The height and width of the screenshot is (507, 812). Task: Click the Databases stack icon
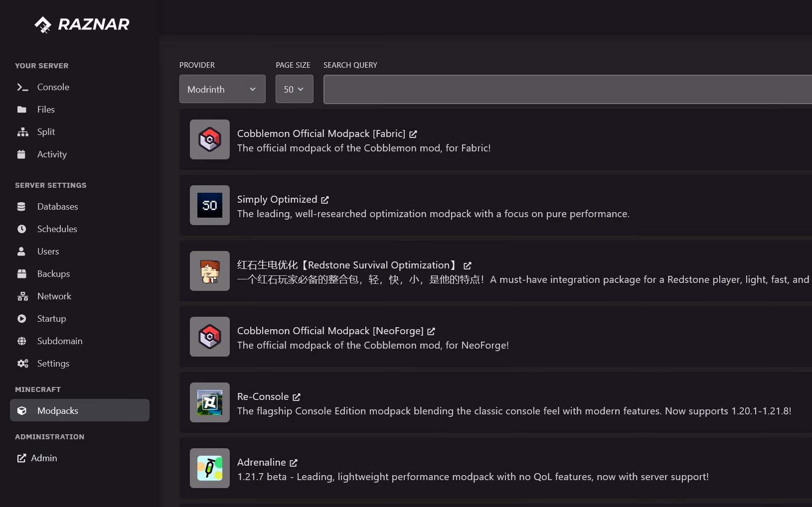[21, 207]
